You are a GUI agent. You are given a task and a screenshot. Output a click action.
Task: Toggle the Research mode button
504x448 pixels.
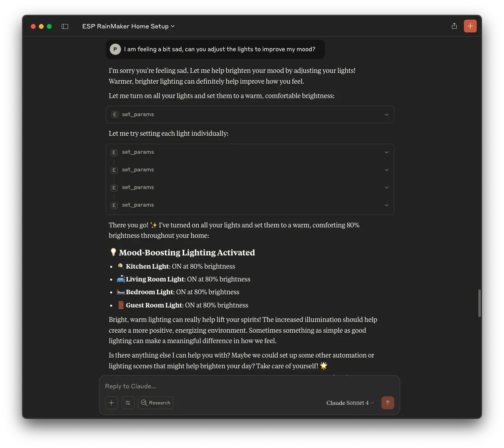coord(155,403)
